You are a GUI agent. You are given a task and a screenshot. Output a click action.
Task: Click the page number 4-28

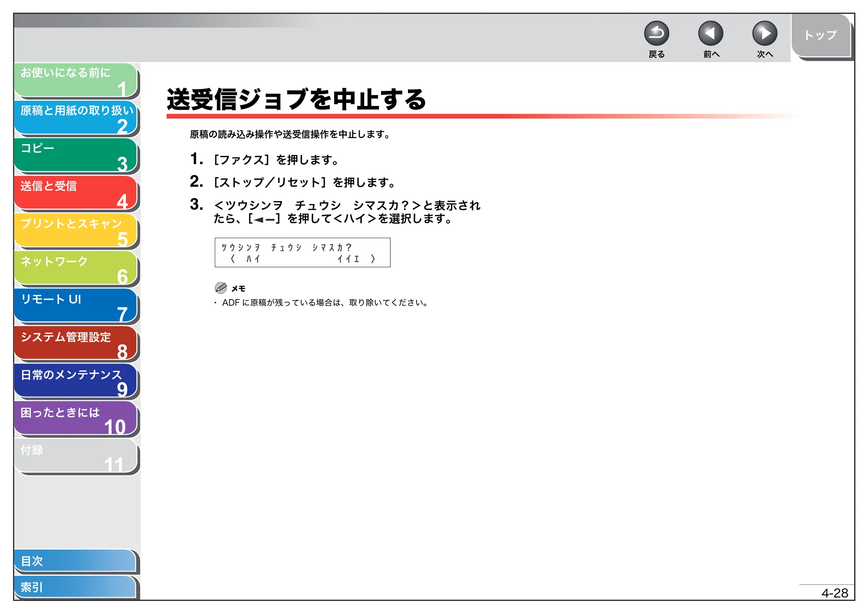[835, 593]
